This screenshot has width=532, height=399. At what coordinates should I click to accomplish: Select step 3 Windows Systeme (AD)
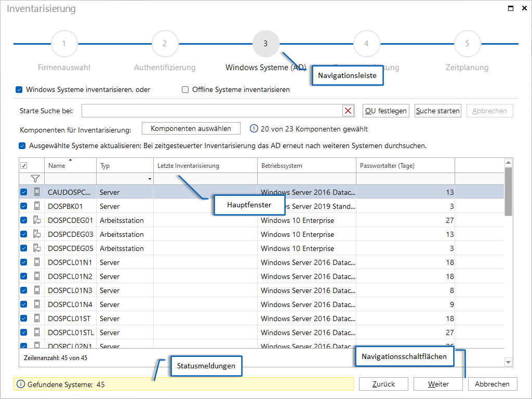[265, 44]
